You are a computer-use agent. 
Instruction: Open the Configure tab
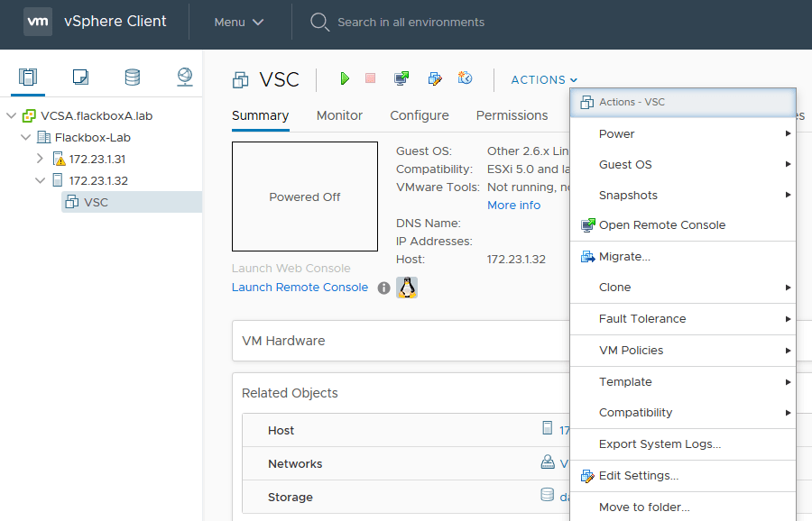pos(420,115)
